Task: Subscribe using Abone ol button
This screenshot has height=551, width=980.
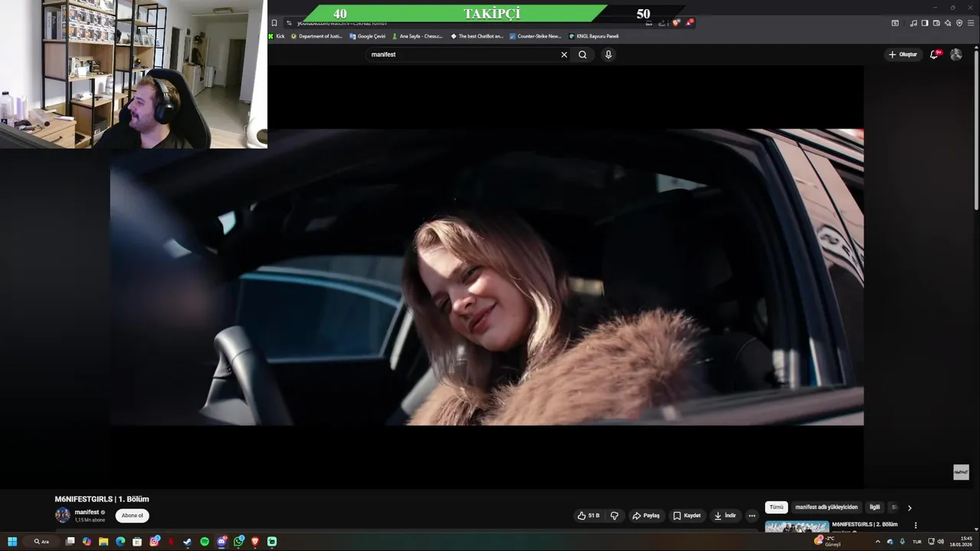Action: [132, 516]
